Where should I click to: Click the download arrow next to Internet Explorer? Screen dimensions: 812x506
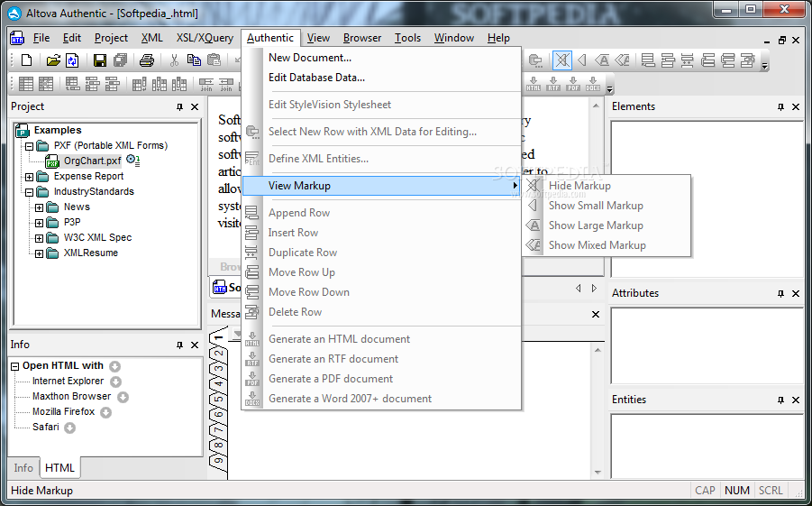pos(116,382)
